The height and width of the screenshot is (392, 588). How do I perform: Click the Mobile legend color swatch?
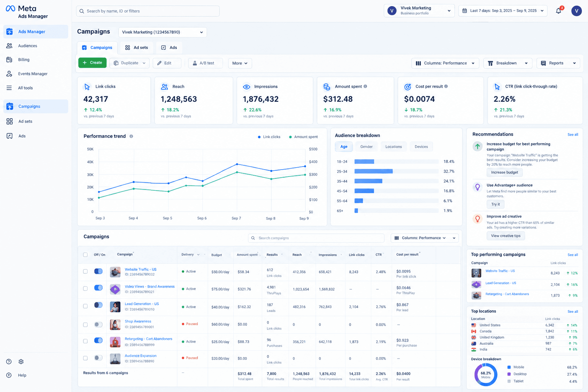(x=509, y=367)
